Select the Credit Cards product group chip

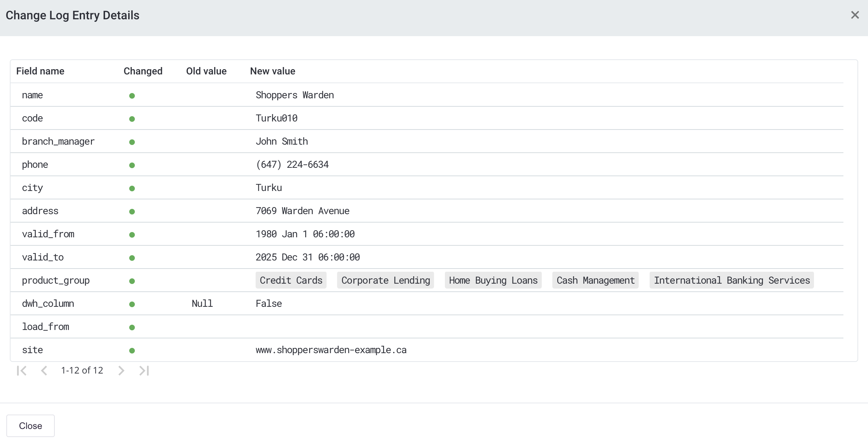coord(291,280)
